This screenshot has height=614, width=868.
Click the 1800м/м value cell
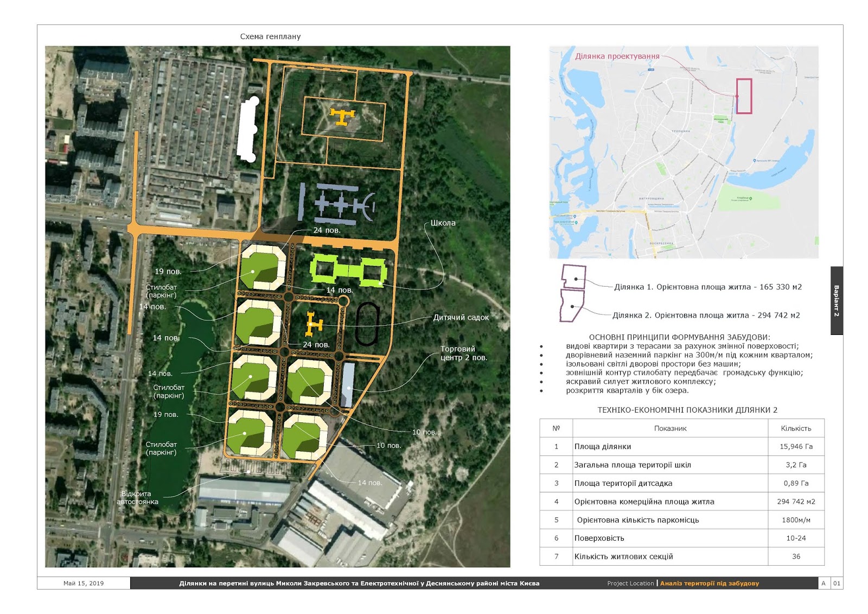796,520
